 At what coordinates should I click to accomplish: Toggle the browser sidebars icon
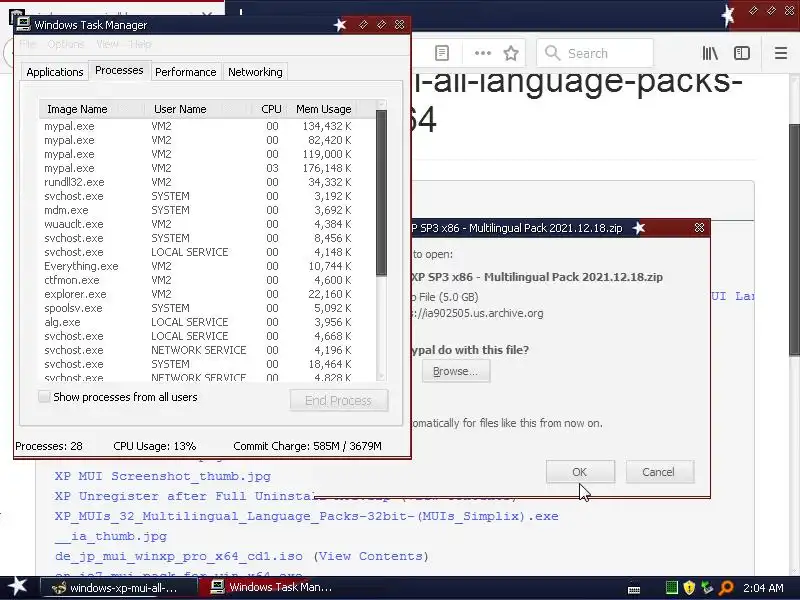tap(741, 53)
